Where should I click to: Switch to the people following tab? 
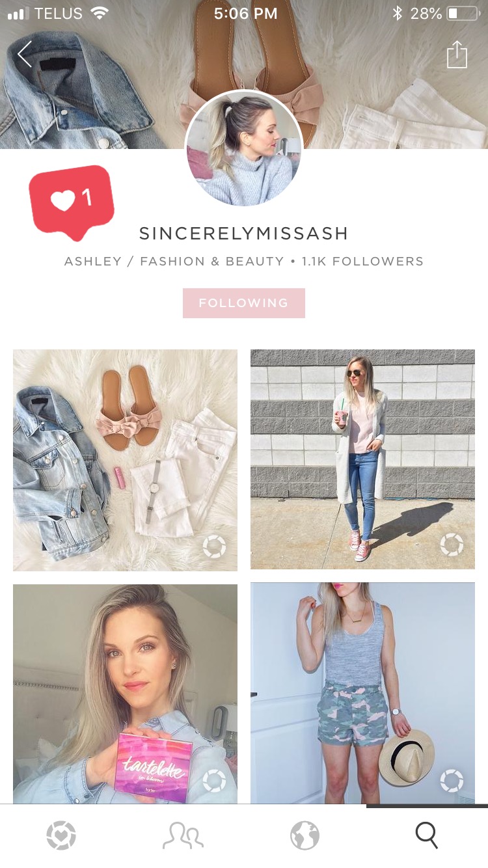tap(183, 835)
